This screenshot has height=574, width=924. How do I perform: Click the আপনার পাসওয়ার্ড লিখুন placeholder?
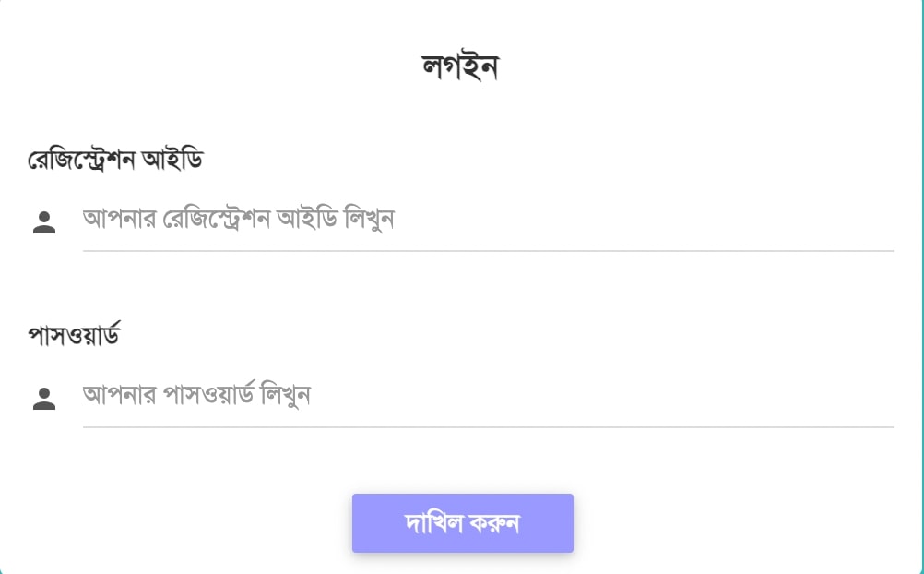(x=196, y=395)
